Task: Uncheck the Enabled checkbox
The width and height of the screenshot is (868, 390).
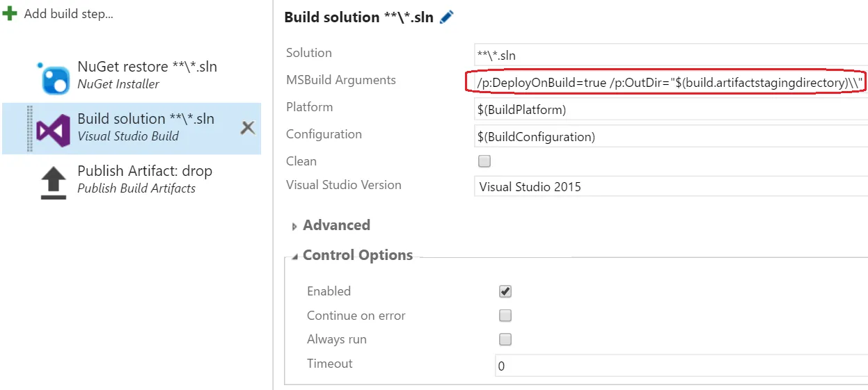Action: (x=505, y=291)
